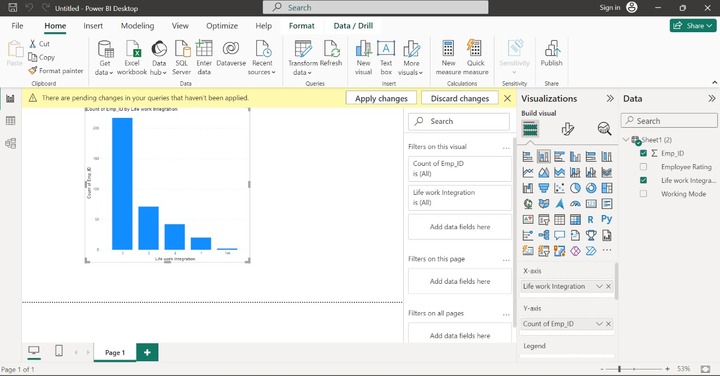Select the Clustered column chart visual

pos(575,157)
